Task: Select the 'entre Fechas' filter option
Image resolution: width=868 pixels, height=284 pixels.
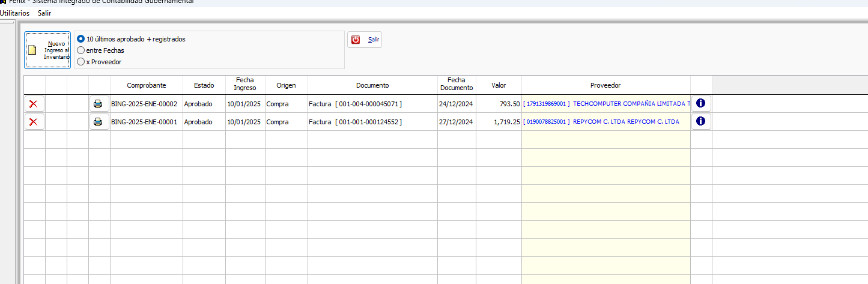Action: [81, 50]
